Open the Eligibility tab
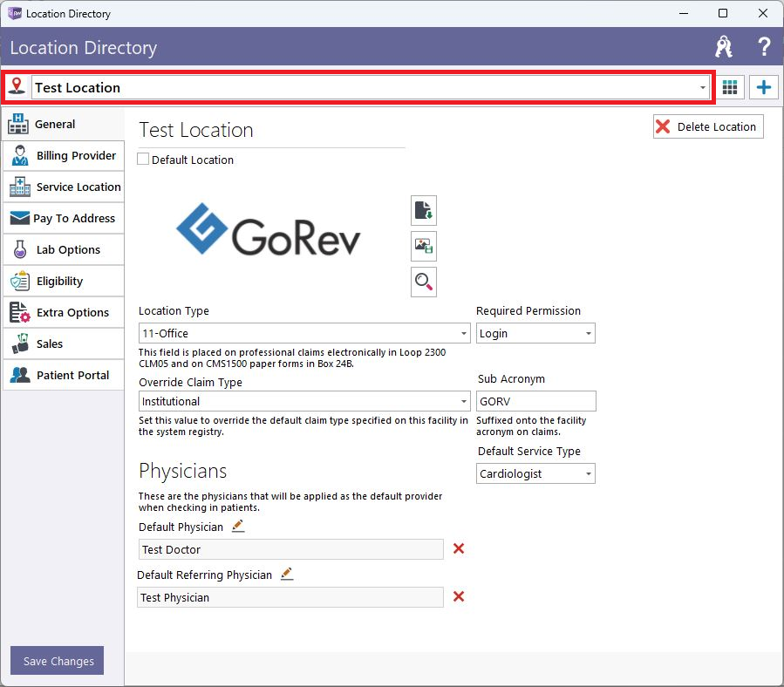This screenshot has width=784, height=687. pos(64,281)
